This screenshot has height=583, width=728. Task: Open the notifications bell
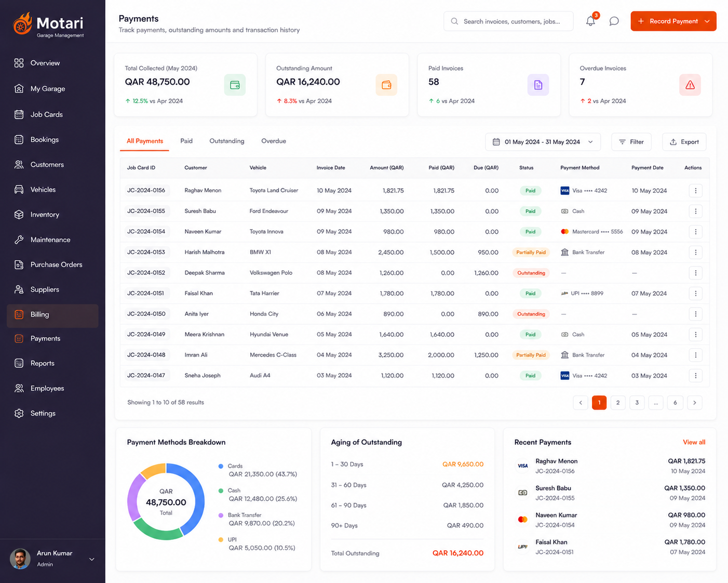tap(590, 21)
